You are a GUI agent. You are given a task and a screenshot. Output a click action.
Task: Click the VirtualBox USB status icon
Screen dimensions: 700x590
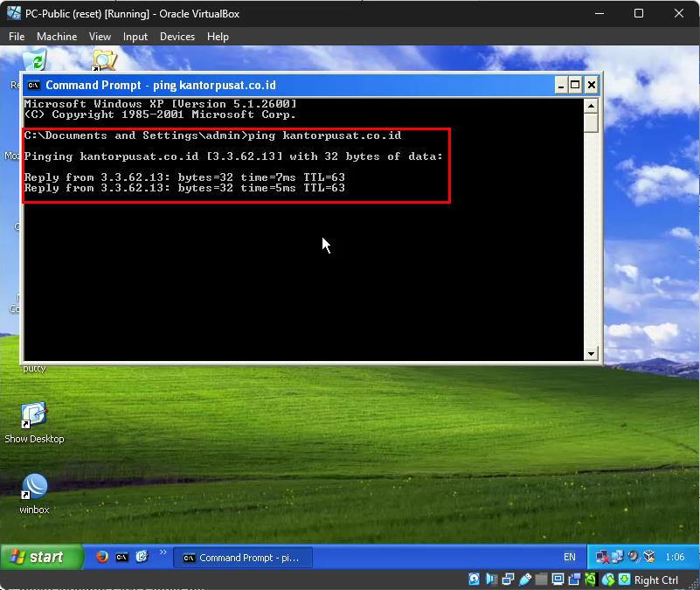pos(525,580)
